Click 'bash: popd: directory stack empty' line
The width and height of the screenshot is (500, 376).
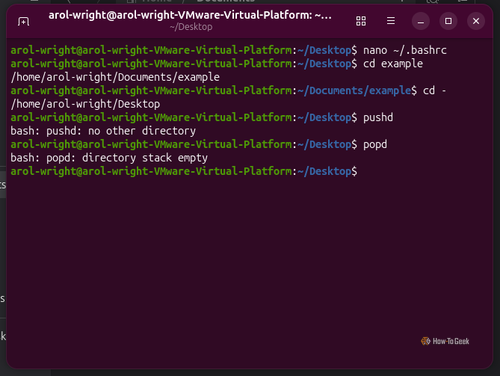point(109,158)
